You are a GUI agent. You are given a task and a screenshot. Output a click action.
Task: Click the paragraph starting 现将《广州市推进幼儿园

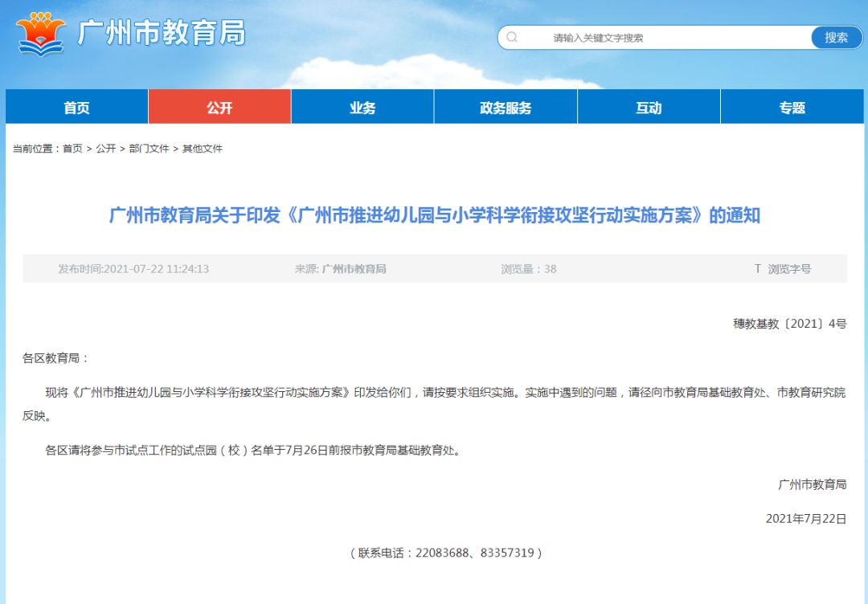coord(434,404)
